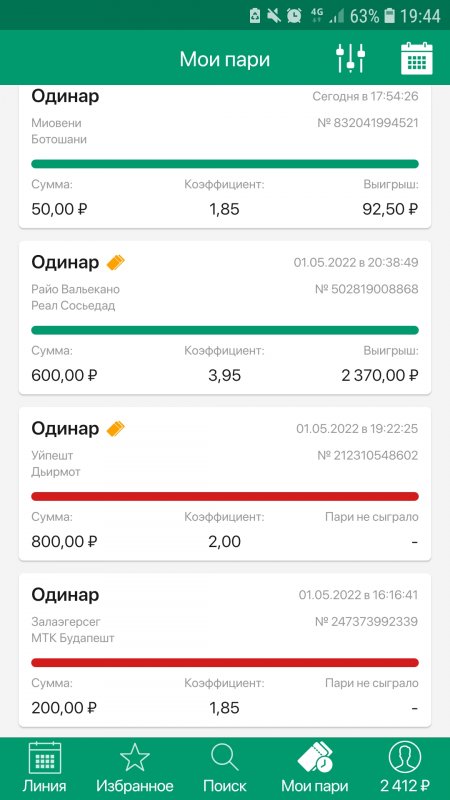Open the Миовени – Ботошани bet card
This screenshot has height=800, width=450.
225,157
